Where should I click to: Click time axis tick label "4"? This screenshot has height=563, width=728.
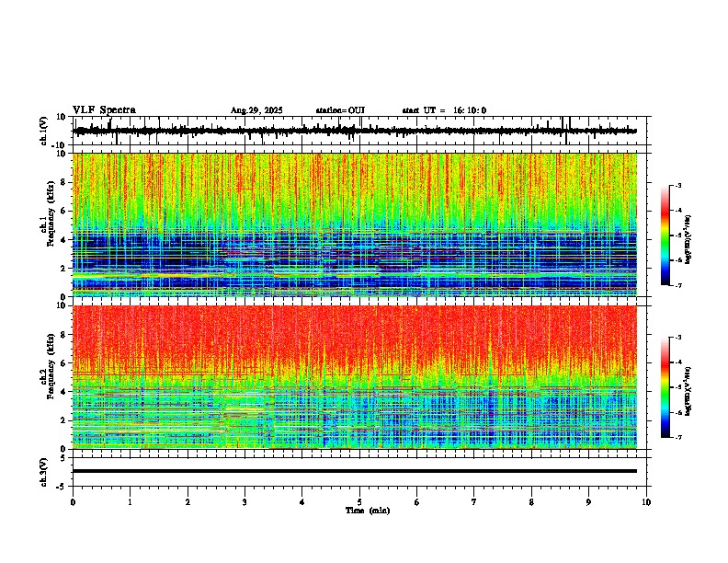point(302,502)
